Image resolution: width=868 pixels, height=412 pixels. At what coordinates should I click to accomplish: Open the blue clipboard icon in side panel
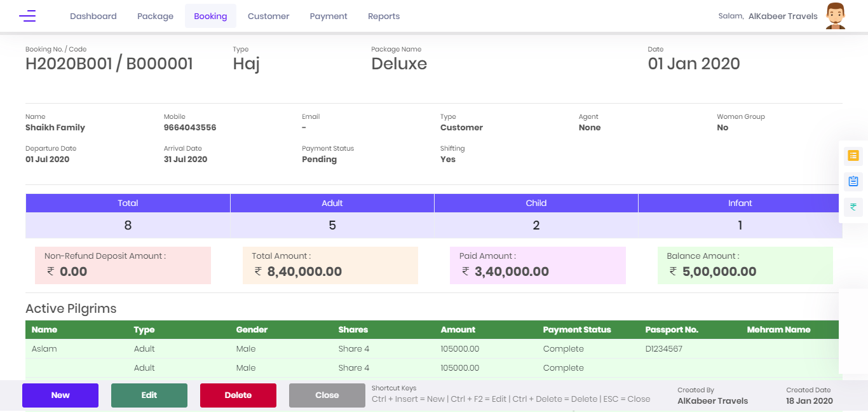point(853,181)
